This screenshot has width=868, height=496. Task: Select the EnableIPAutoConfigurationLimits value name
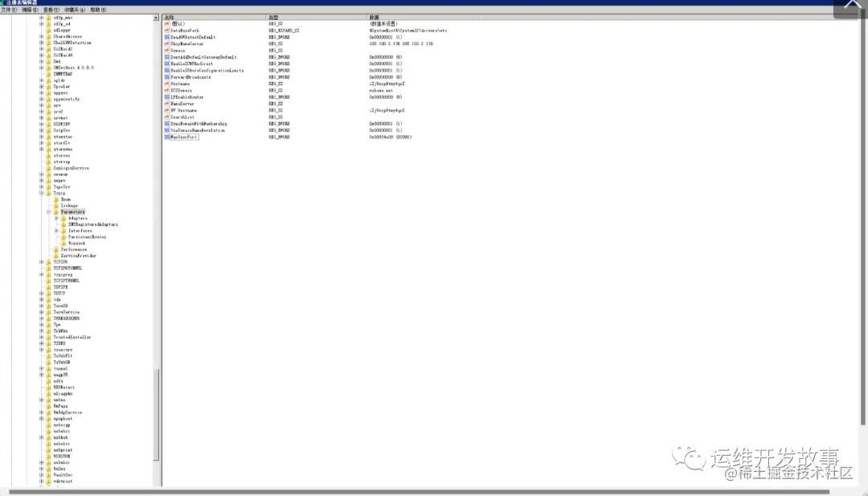pyautogui.click(x=207, y=70)
